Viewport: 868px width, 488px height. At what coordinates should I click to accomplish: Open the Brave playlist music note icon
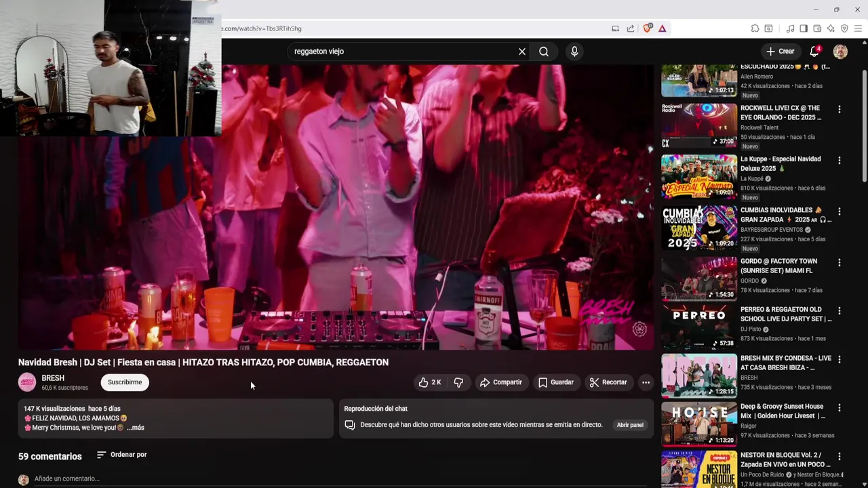click(x=790, y=28)
